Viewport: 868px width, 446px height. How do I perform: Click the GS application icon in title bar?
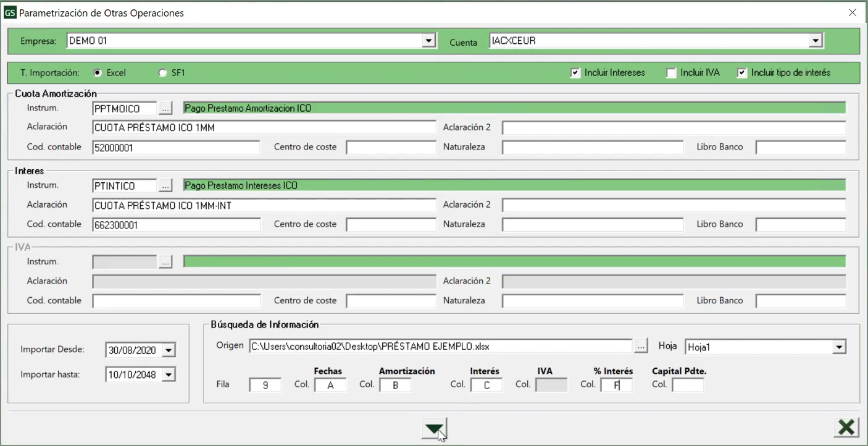(10, 12)
